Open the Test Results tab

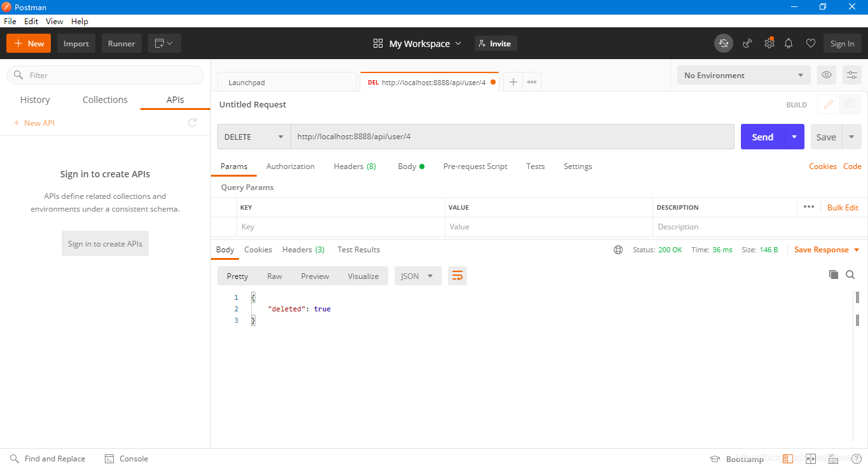[x=358, y=250]
